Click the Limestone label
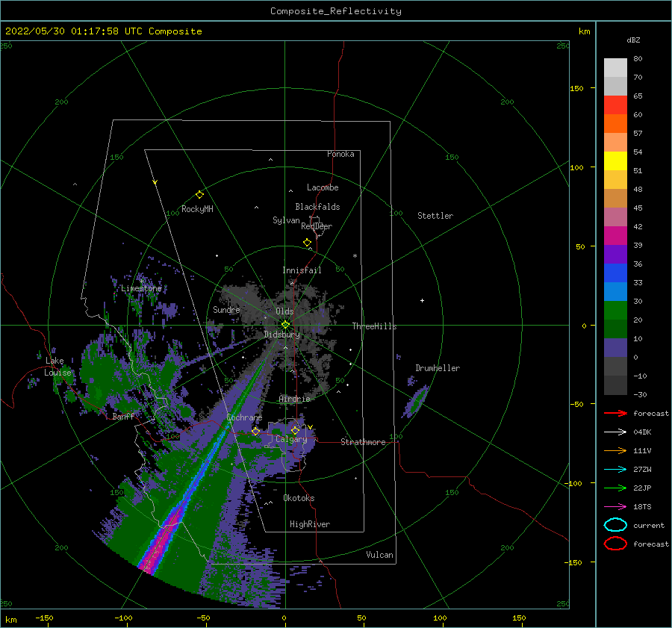The image size is (672, 628). coord(141,288)
